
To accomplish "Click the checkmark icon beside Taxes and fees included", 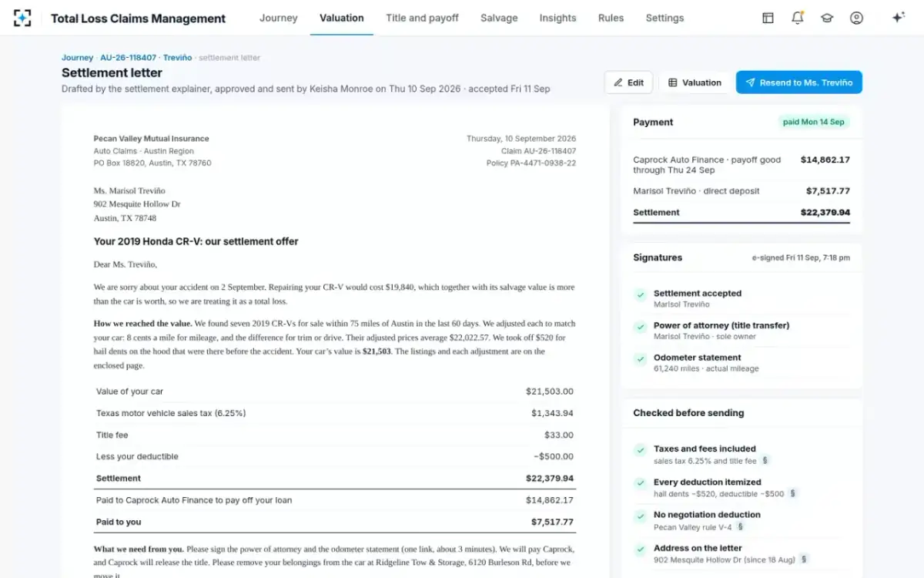I will pyautogui.click(x=640, y=450).
